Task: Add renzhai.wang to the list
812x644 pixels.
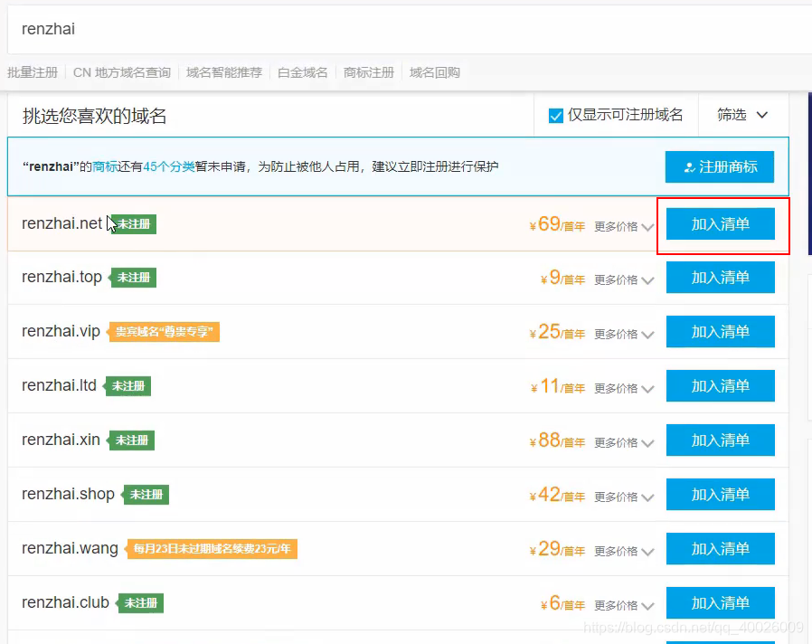Action: click(721, 549)
